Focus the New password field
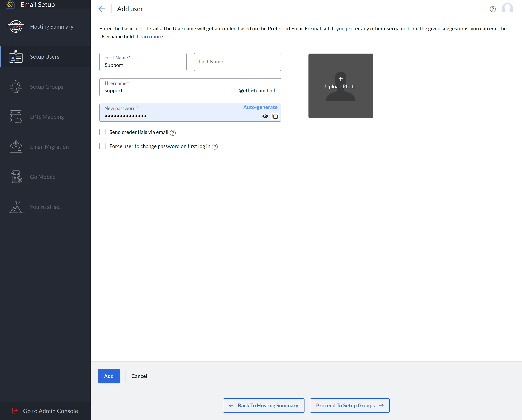This screenshot has width=522, height=420. (x=190, y=113)
